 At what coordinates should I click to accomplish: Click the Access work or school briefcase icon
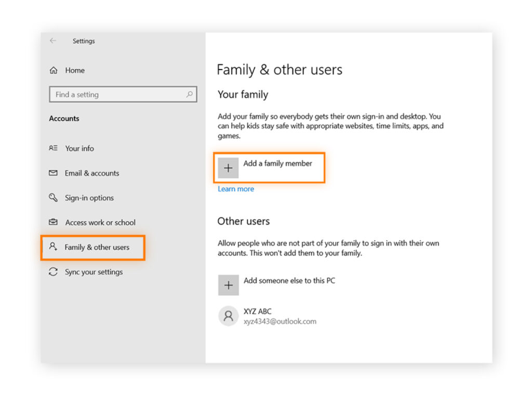[54, 222]
